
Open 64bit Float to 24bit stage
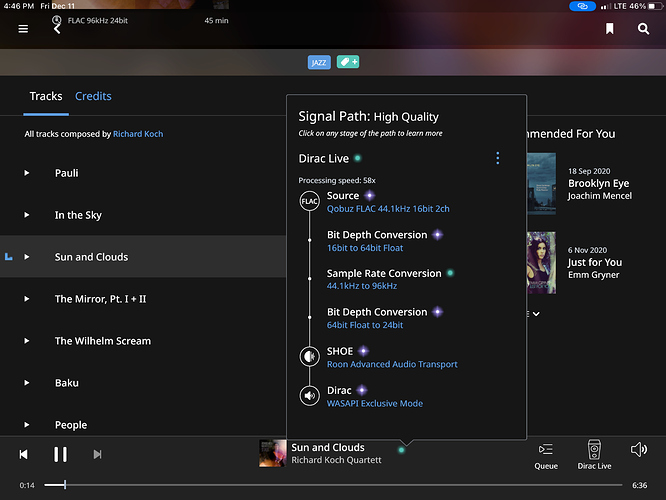[365, 325]
